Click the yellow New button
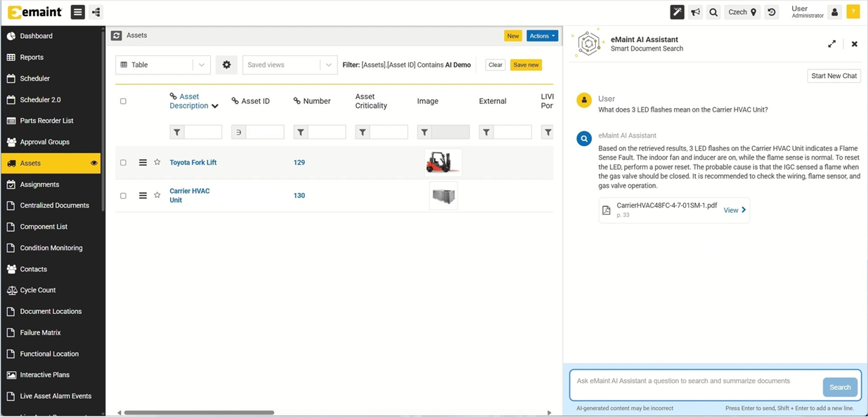The width and height of the screenshot is (868, 417). click(x=513, y=36)
